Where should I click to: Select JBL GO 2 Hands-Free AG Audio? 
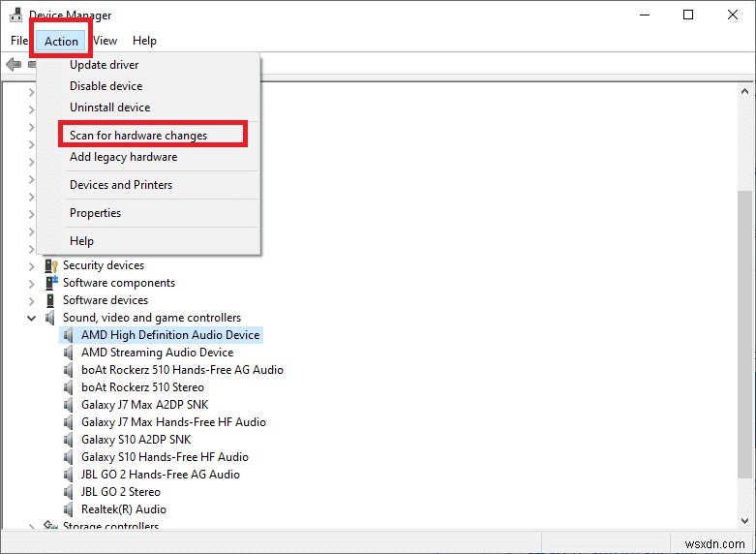click(x=160, y=475)
